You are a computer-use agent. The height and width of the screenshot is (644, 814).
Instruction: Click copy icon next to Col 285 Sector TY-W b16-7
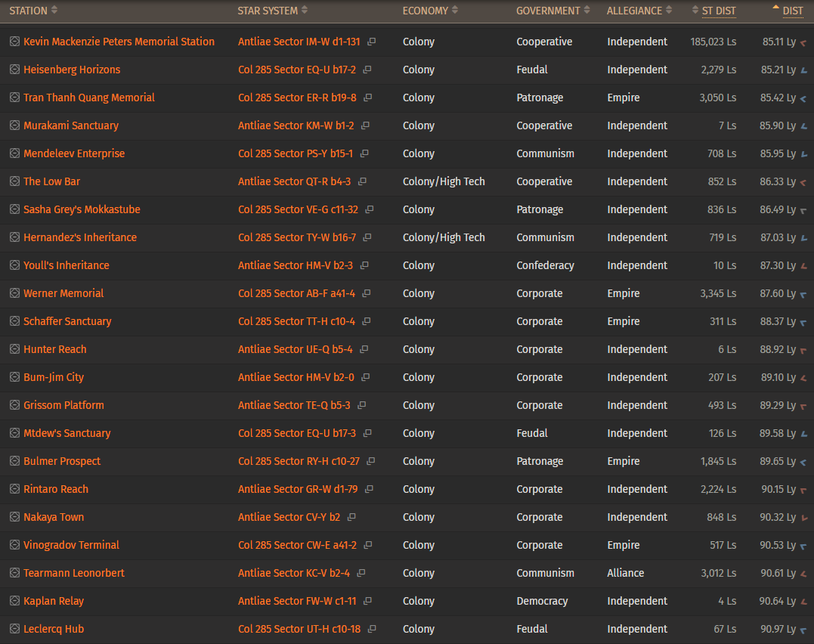tap(367, 237)
